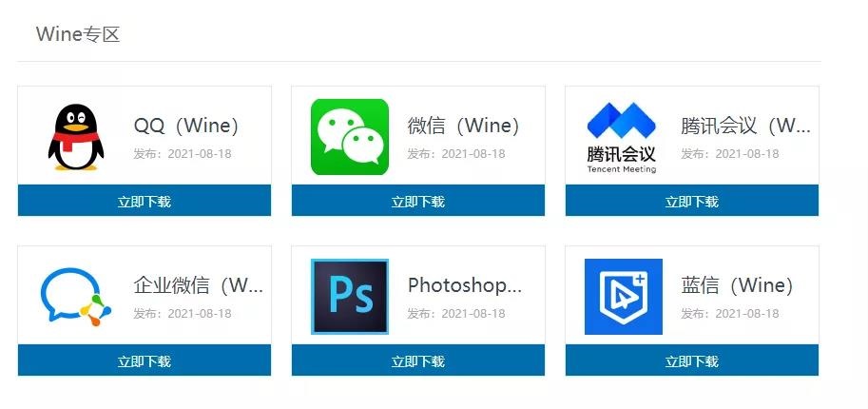Open the Photoshop... title link
The height and width of the screenshot is (409, 868).
465,285
